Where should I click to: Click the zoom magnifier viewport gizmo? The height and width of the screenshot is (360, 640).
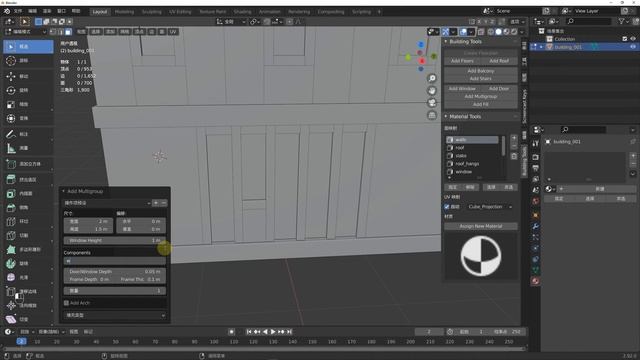(x=432, y=78)
